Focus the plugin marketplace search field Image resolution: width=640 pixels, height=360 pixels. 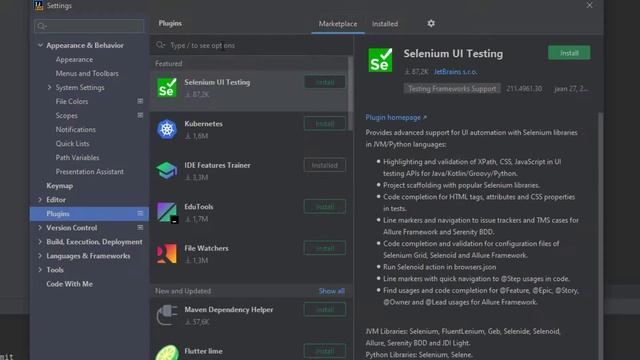click(x=251, y=45)
